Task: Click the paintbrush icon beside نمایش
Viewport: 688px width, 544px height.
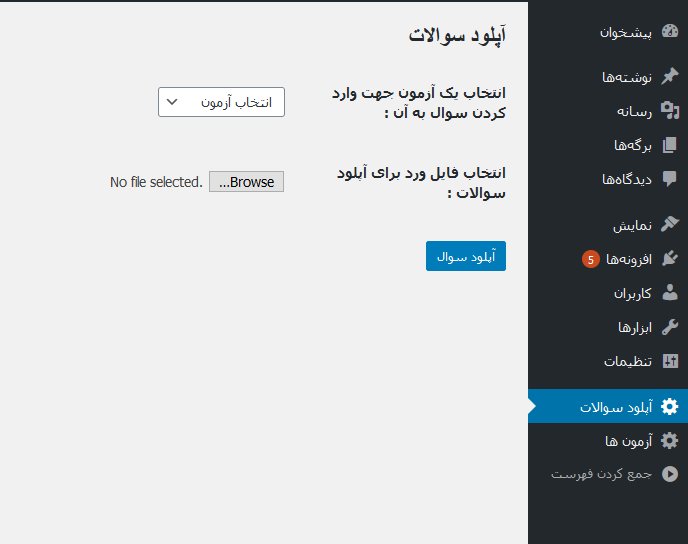Action: click(x=670, y=224)
